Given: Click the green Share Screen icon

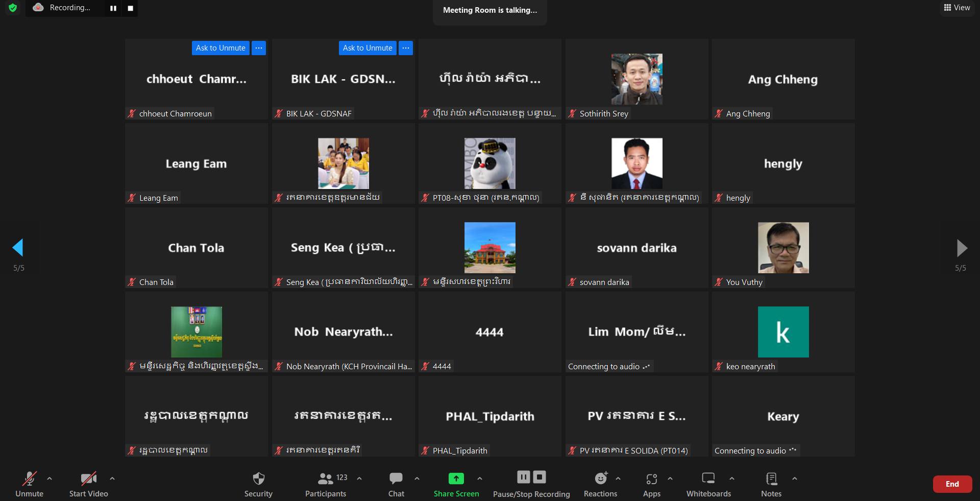Looking at the screenshot, I should tap(456, 479).
